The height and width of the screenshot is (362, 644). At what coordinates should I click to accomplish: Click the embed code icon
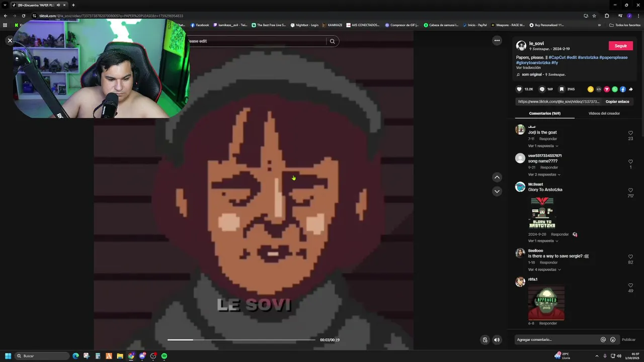click(x=599, y=89)
